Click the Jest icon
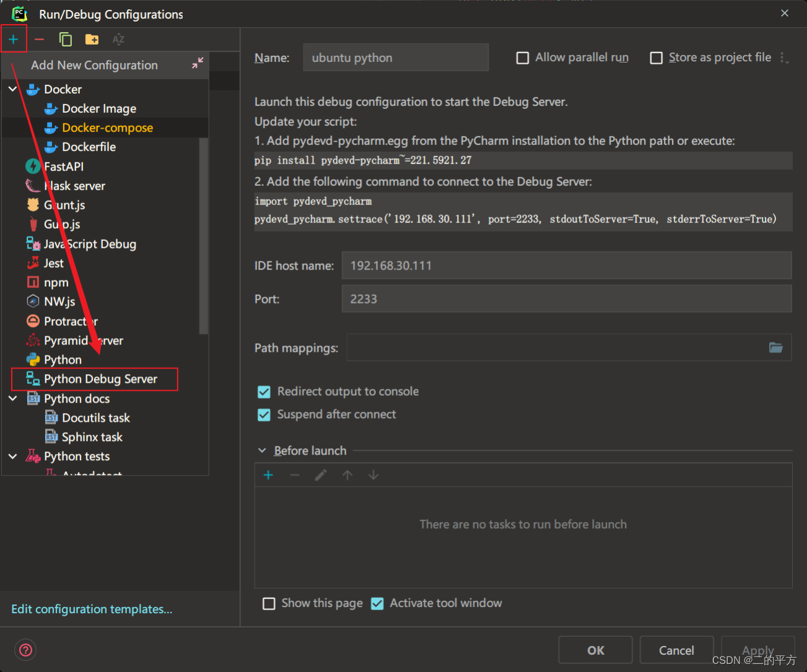Screen dimensions: 807x672 pos(33,263)
